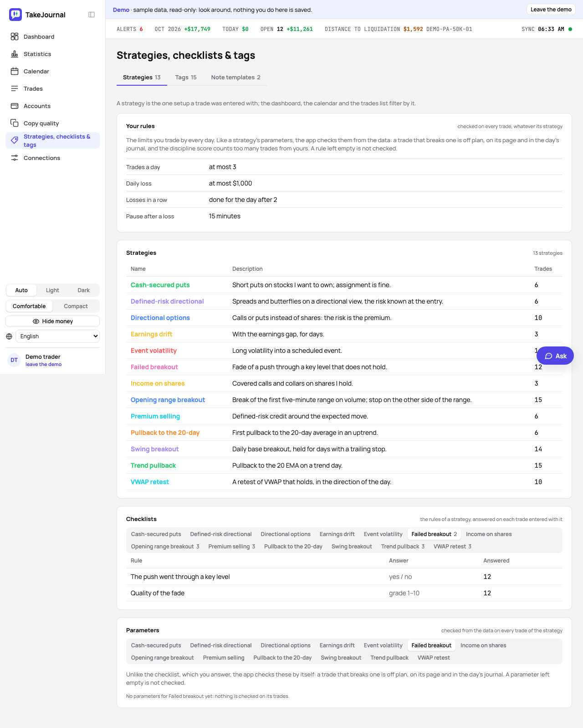Open the English language dropdown
Image resolution: width=583 pixels, height=728 pixels.
pos(57,336)
